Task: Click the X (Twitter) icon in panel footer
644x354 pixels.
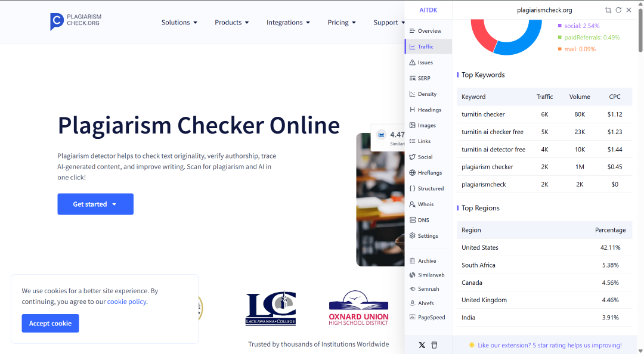Action: [422, 345]
